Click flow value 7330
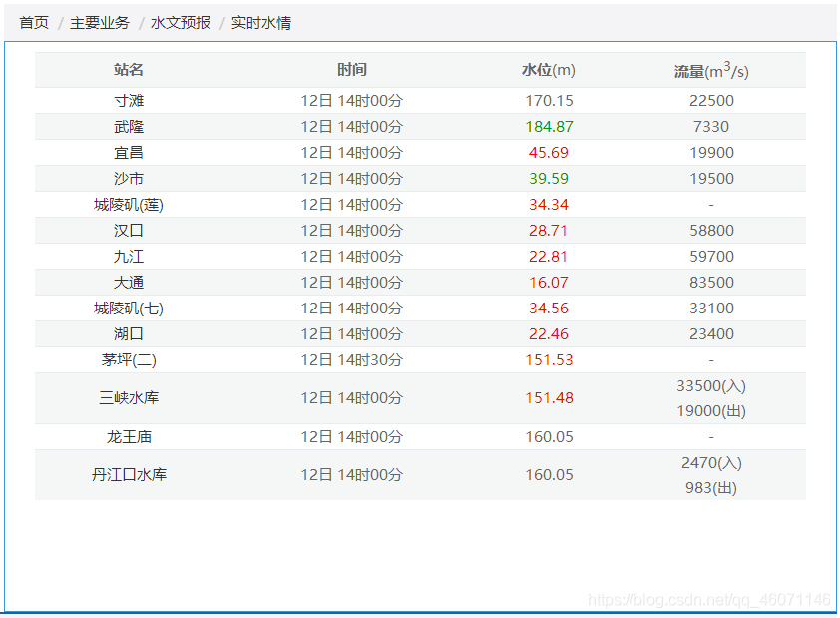 pyautogui.click(x=711, y=127)
